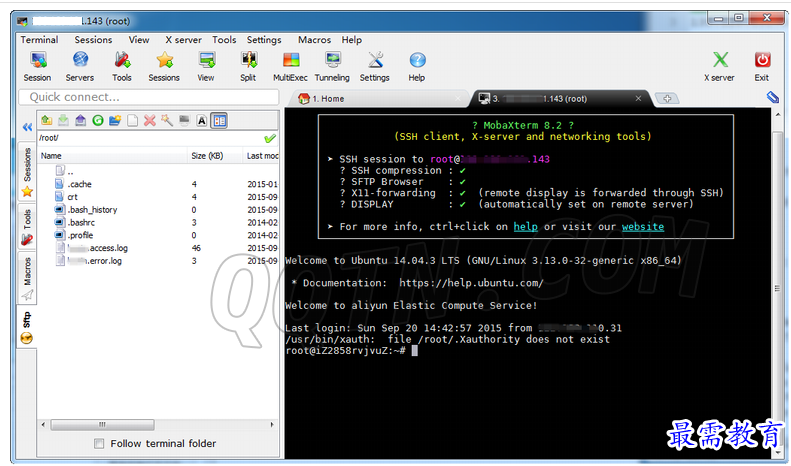Open the .cache folder in file list
791x466 pixels.
coord(79,184)
